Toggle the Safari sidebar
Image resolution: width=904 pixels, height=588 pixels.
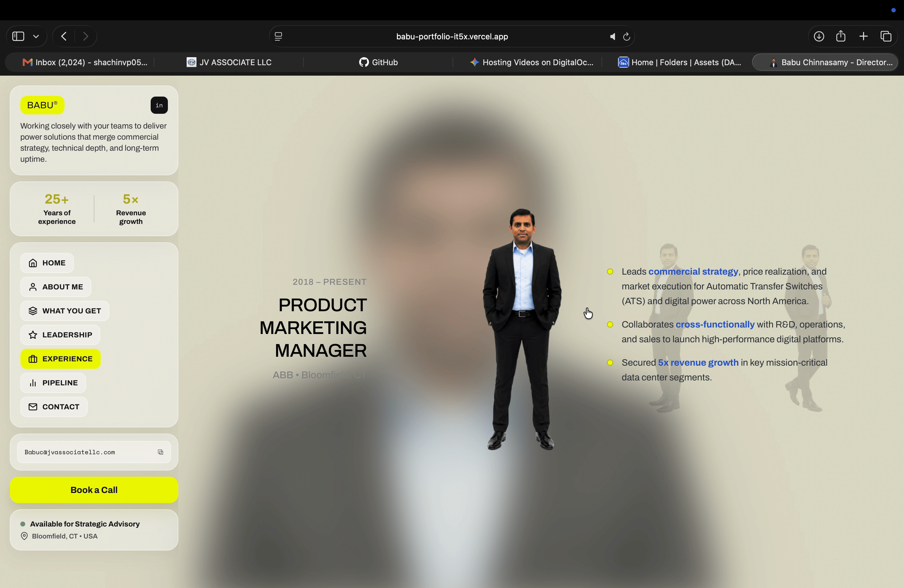click(x=18, y=37)
